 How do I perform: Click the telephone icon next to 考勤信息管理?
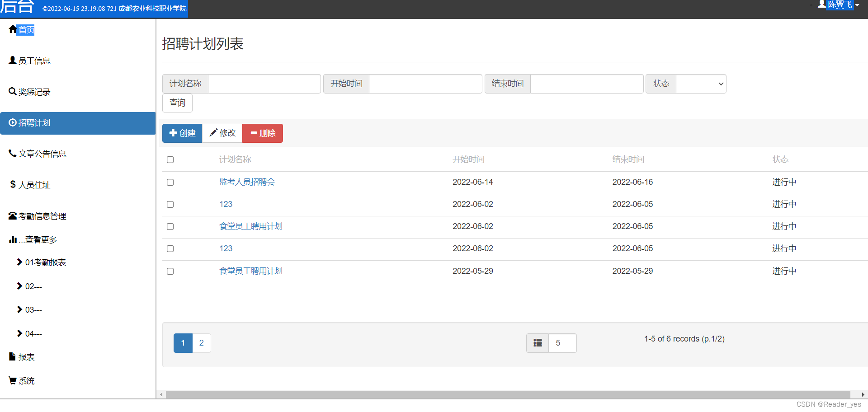[13, 216]
